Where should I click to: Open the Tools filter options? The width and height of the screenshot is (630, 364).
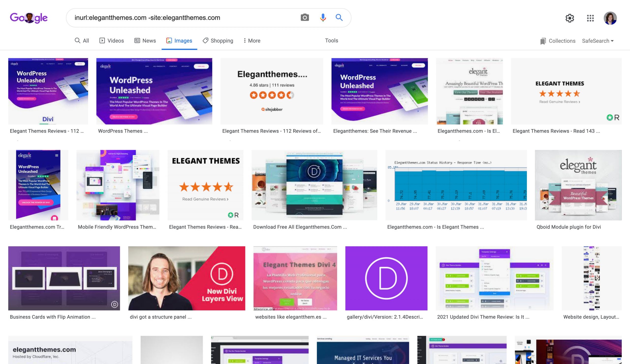tap(331, 41)
